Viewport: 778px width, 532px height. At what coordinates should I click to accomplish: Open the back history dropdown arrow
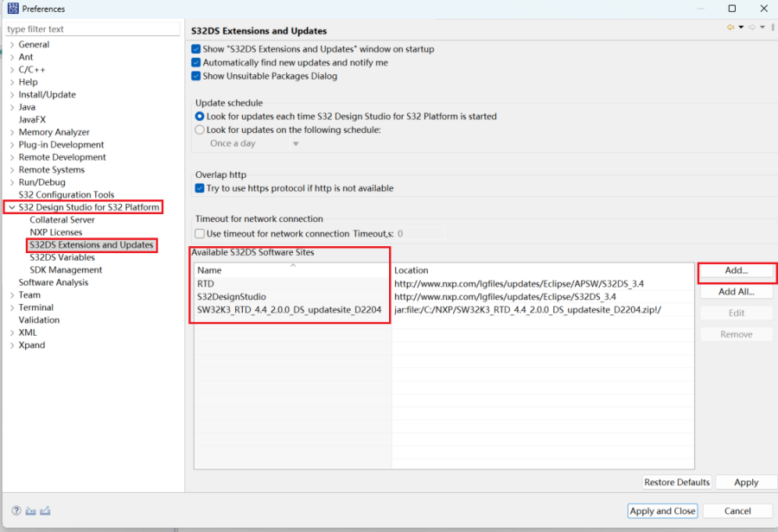[x=741, y=28]
